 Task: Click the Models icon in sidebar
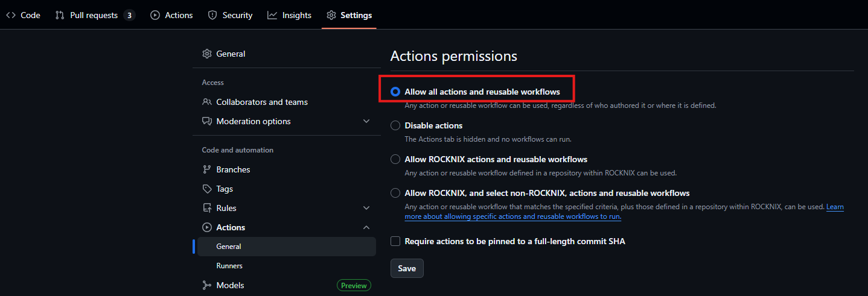click(x=207, y=285)
